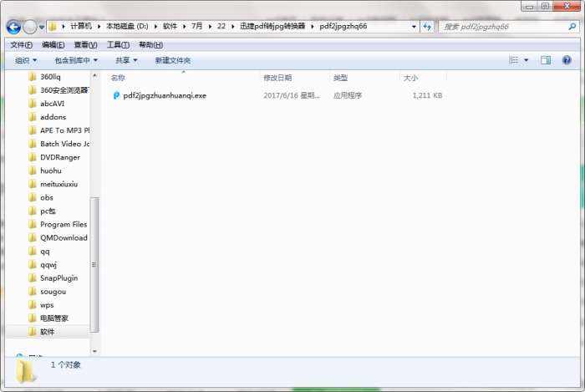Open the 组织 dropdown in toolbar
The width and height of the screenshot is (585, 392).
pyautogui.click(x=26, y=60)
